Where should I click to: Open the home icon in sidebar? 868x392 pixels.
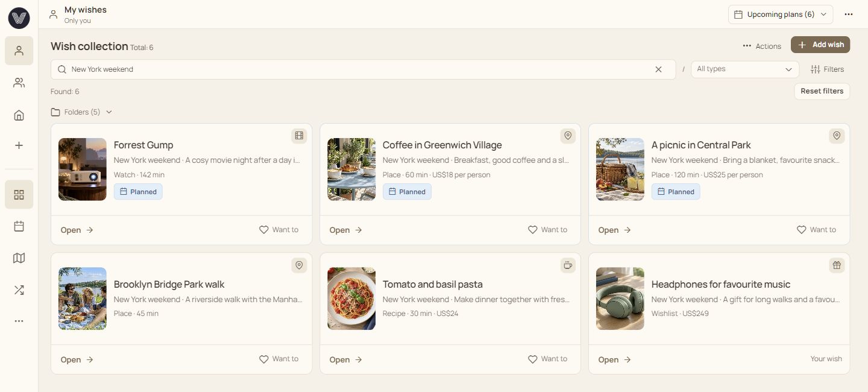point(19,115)
